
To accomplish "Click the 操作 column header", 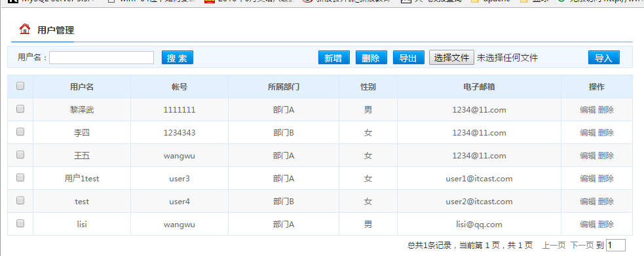I will click(597, 87).
